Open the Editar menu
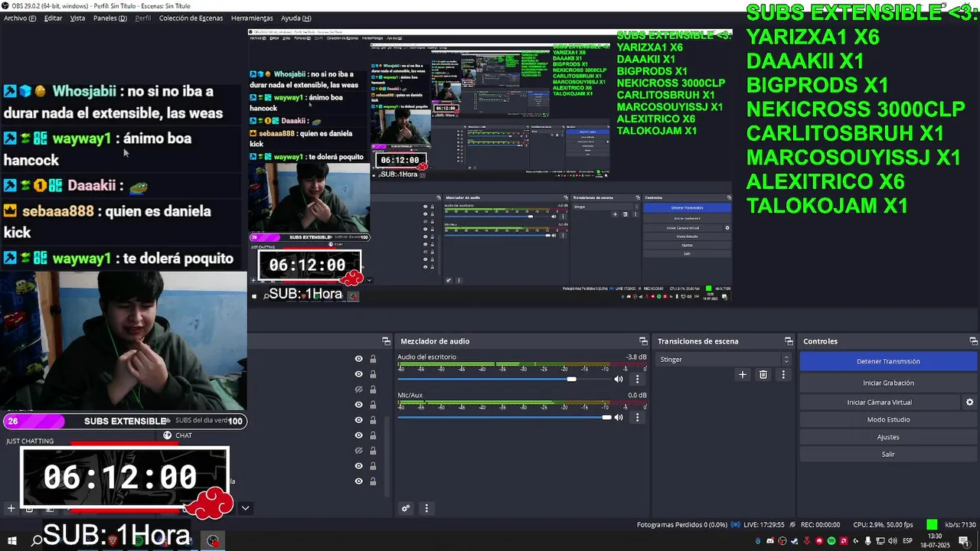The height and width of the screenshot is (551, 980). pyautogui.click(x=53, y=18)
